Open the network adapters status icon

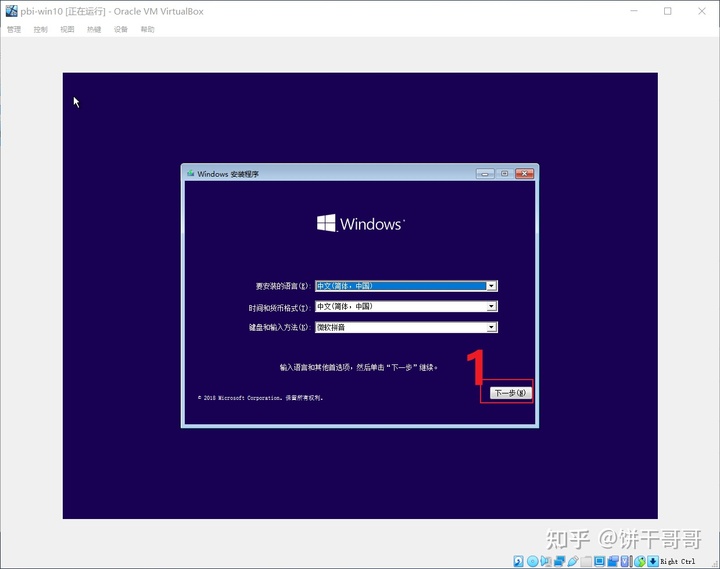coord(559,561)
